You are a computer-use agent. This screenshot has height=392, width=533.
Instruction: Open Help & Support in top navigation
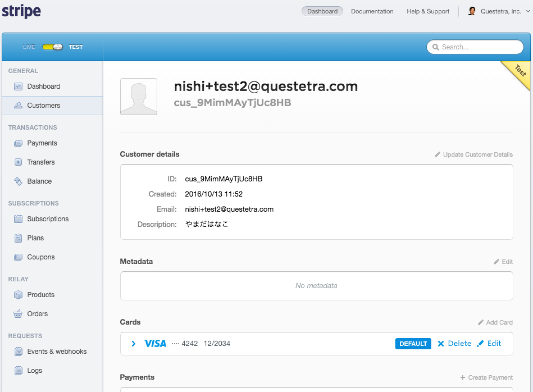(x=428, y=11)
